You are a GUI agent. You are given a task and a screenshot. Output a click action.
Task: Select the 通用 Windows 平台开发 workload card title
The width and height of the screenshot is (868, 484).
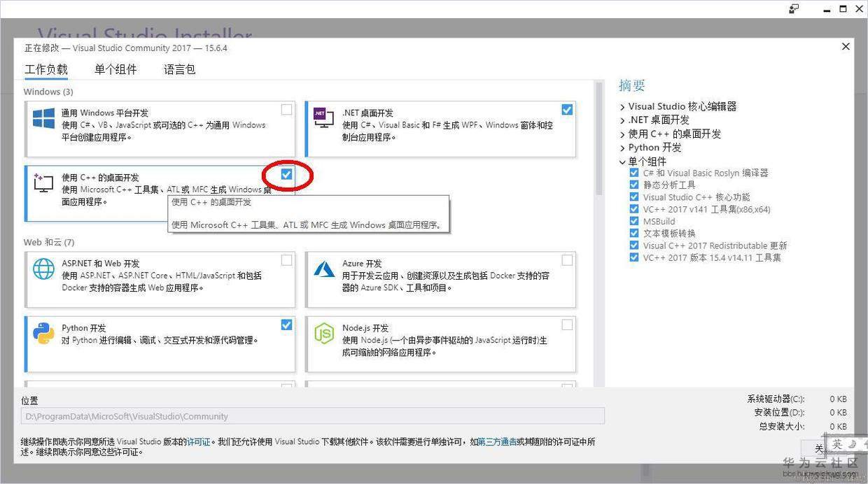[x=105, y=113]
